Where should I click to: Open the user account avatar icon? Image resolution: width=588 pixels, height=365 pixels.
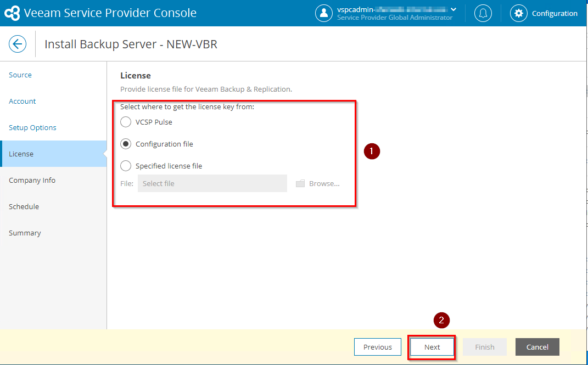[x=323, y=13]
